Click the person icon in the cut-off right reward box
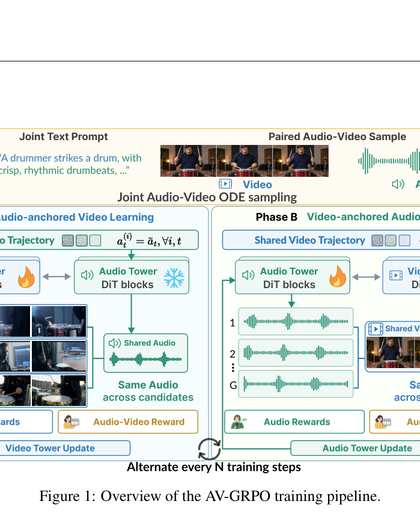 [x=383, y=422]
